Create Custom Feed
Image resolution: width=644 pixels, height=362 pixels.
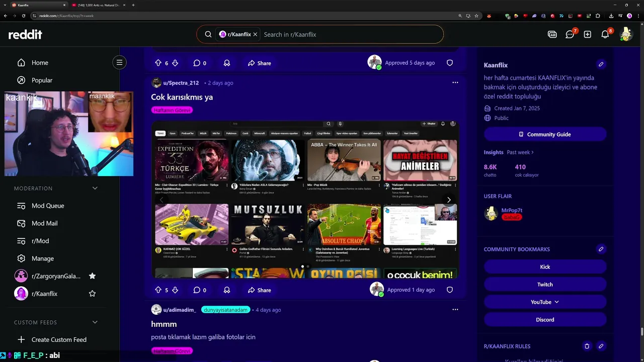(60, 340)
